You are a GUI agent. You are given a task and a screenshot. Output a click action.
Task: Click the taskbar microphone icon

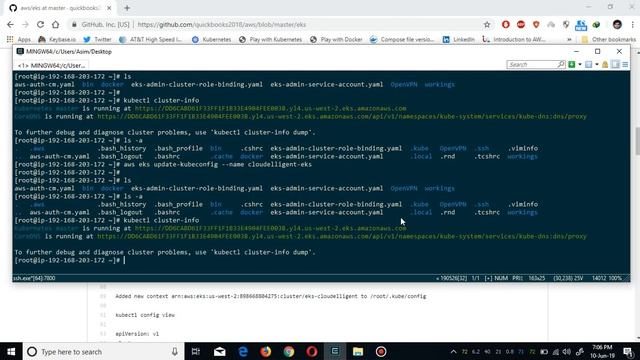(x=175, y=351)
